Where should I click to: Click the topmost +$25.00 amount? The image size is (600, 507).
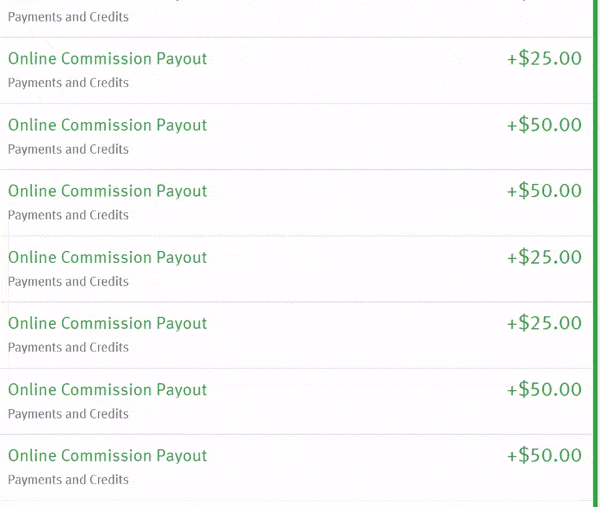point(544,59)
